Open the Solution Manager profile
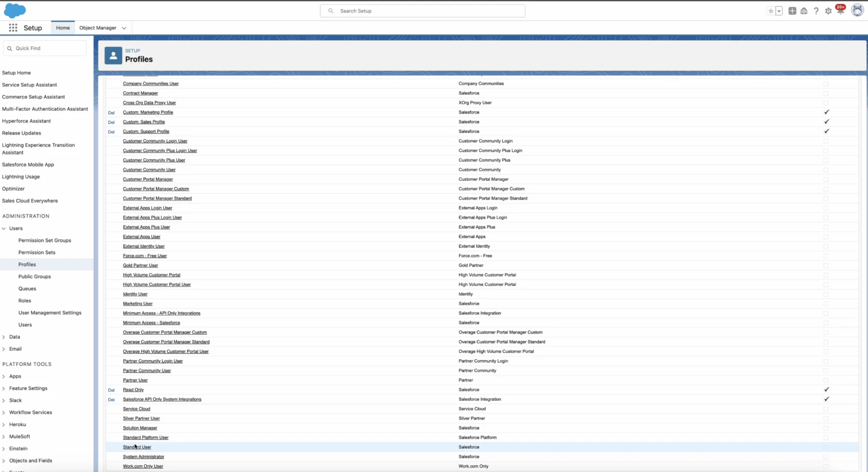Screen dimensions: 868x472 140,428
